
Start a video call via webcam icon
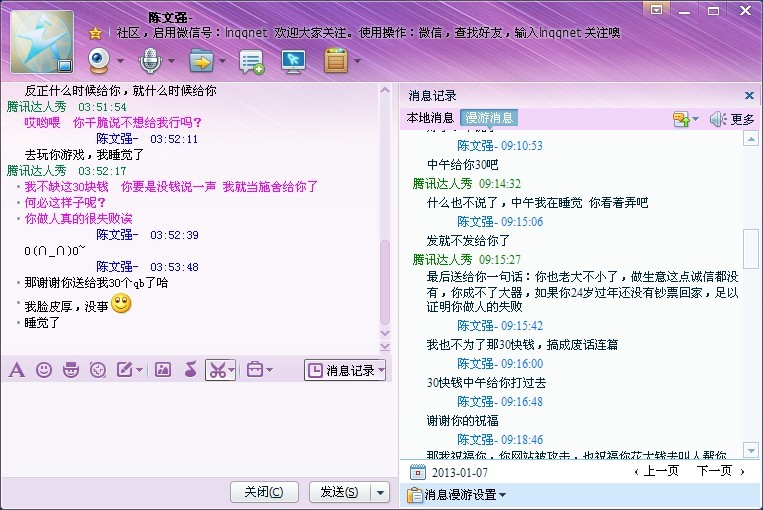click(x=98, y=61)
